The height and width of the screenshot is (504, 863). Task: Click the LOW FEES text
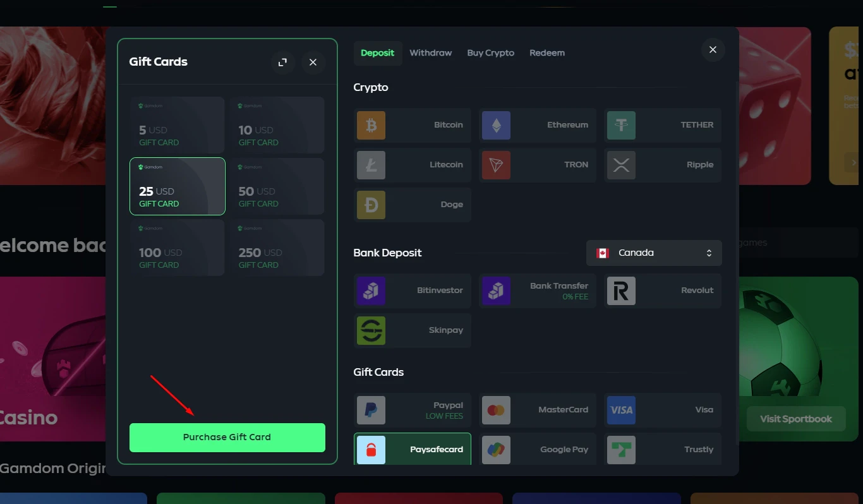tap(444, 416)
